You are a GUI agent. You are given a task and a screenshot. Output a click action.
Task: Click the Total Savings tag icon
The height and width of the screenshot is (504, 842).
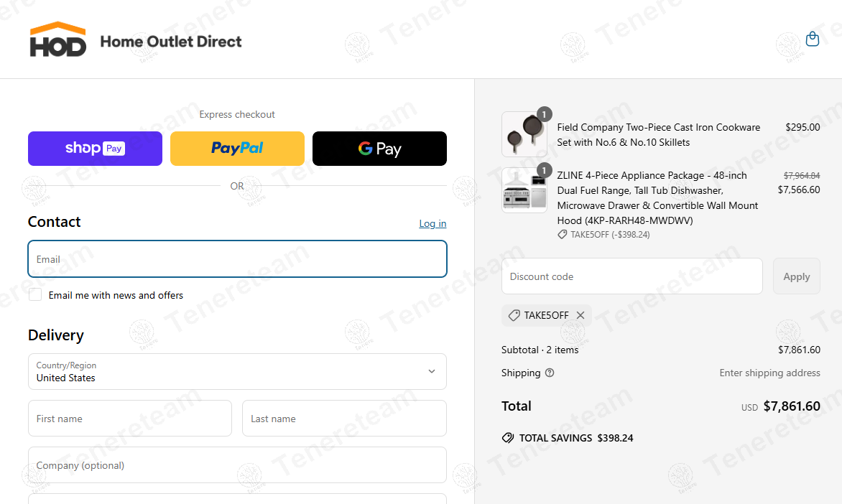pos(507,438)
